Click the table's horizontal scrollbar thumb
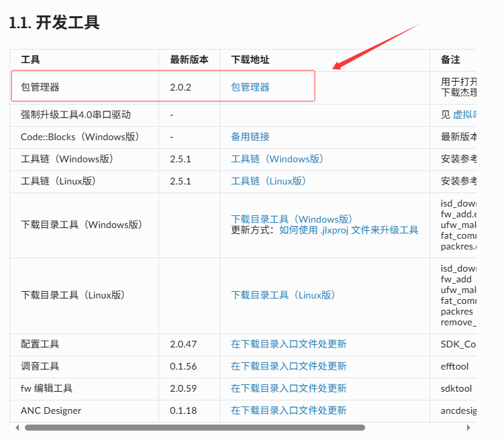The image size is (504, 440). point(195,427)
